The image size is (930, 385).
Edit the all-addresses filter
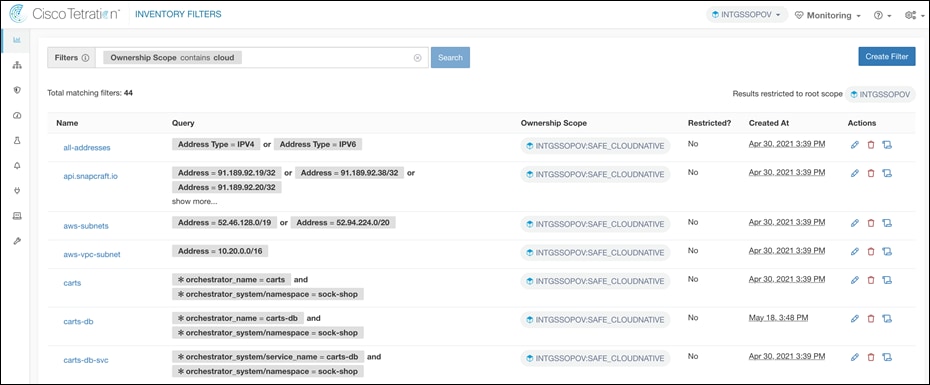855,145
